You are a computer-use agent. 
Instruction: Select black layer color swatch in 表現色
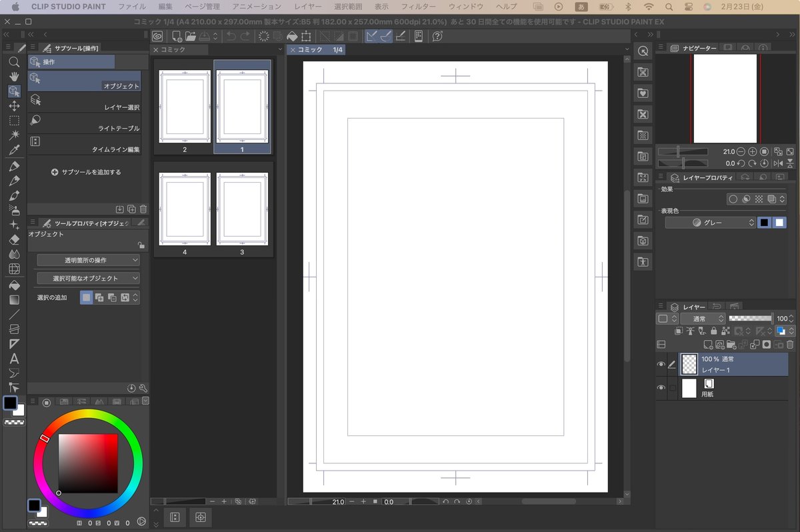tap(764, 223)
